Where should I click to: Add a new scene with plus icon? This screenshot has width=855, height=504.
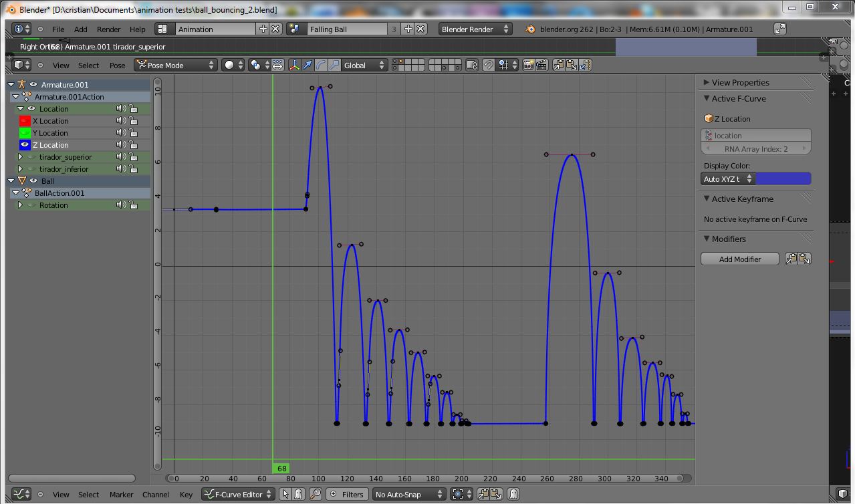(408, 29)
